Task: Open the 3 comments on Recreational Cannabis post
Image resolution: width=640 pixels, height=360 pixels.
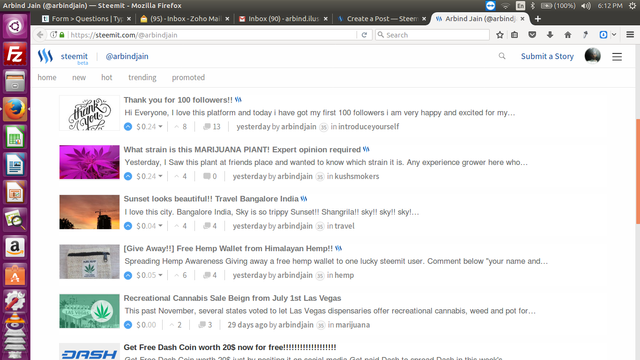Action: (205, 325)
